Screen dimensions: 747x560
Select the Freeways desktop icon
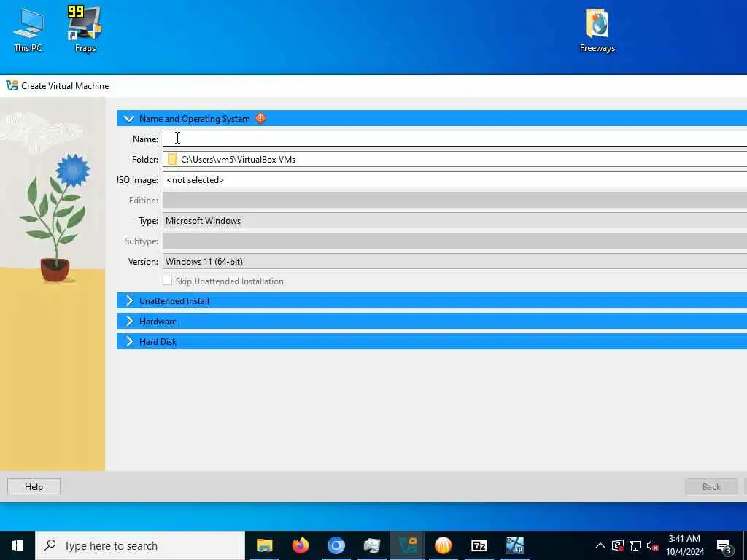pos(597,29)
